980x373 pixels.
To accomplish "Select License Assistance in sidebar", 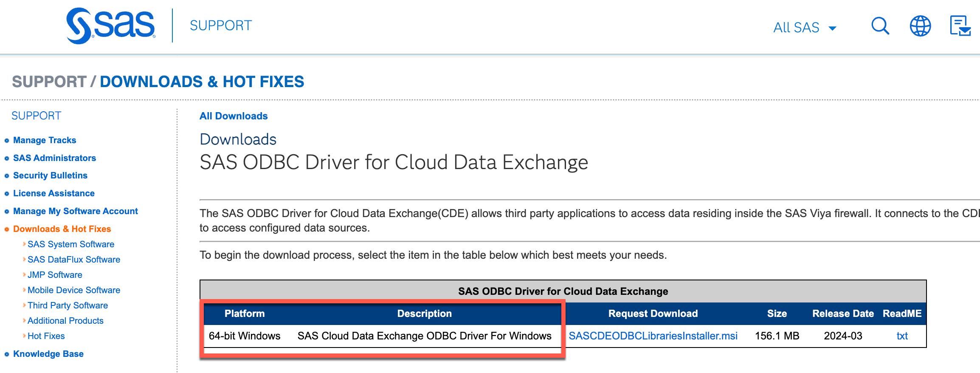I will point(54,193).
